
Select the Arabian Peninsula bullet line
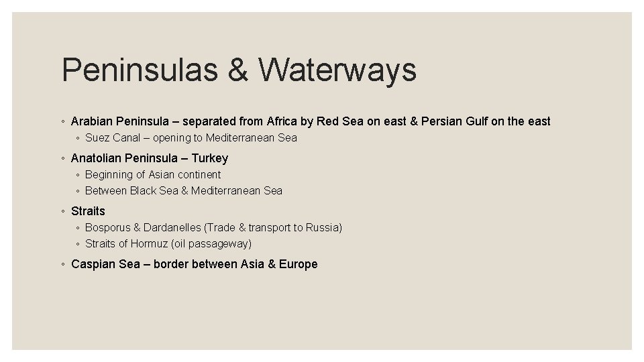(311, 121)
